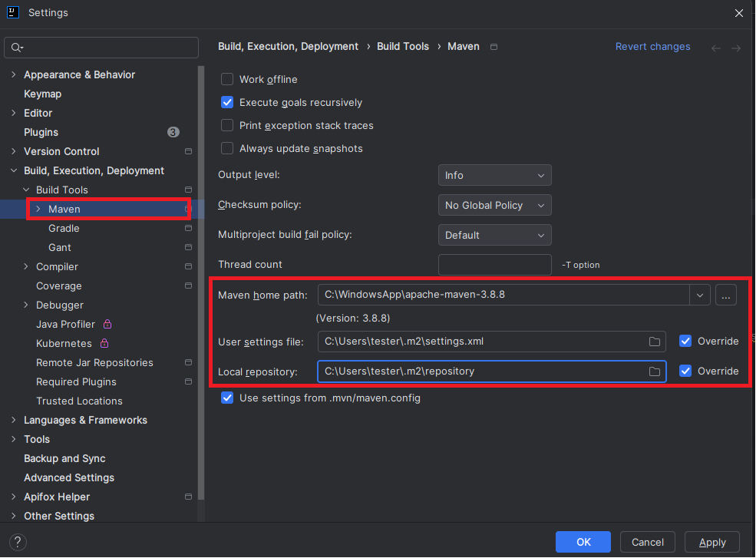Open Multiproject build fail policy dropdown
Screen dimensions: 756x558
495,235
